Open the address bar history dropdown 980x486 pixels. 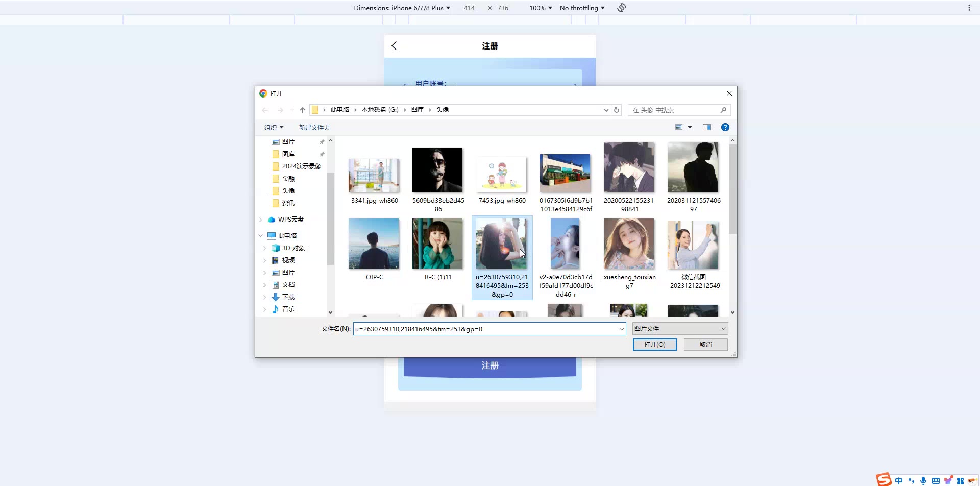606,110
